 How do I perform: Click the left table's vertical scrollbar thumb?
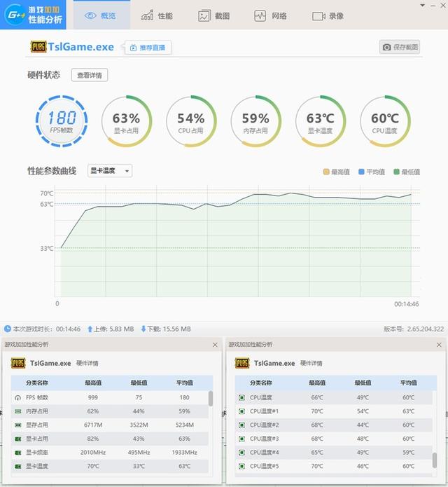pyautogui.click(x=211, y=399)
